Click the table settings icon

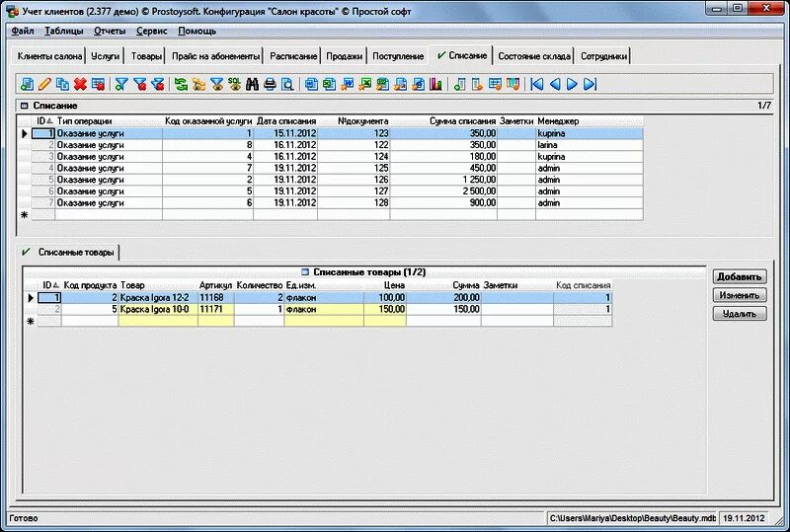click(x=496, y=84)
